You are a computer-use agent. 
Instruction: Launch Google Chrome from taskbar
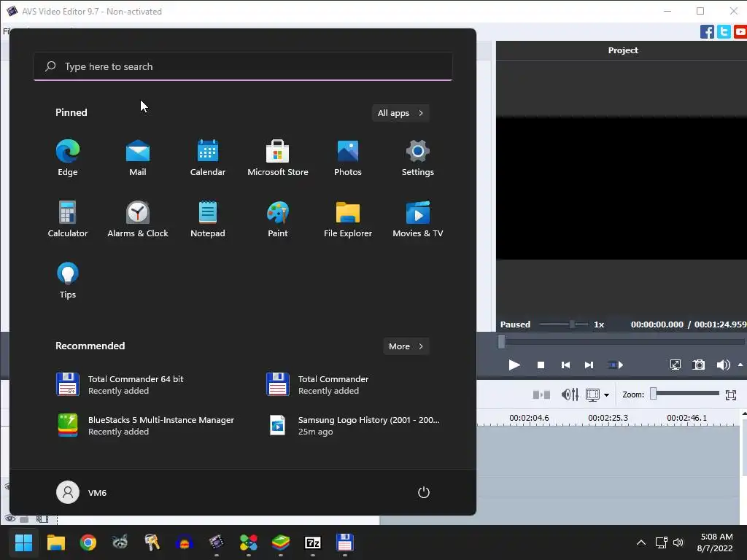point(88,542)
